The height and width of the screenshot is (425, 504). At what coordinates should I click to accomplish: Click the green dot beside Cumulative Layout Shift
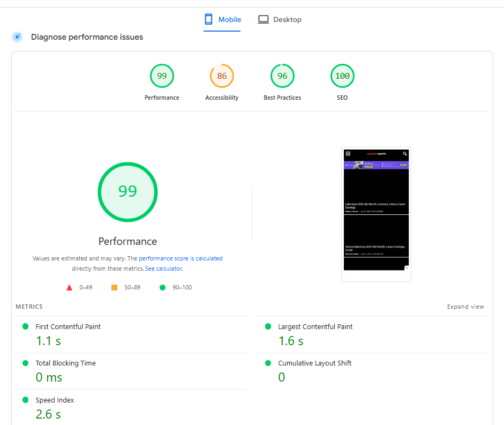tap(267, 363)
